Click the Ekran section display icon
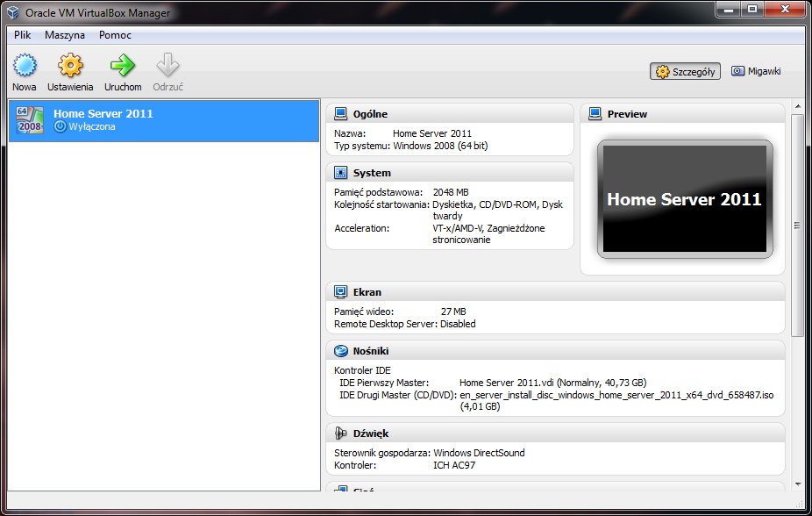The image size is (812, 516). click(340, 292)
